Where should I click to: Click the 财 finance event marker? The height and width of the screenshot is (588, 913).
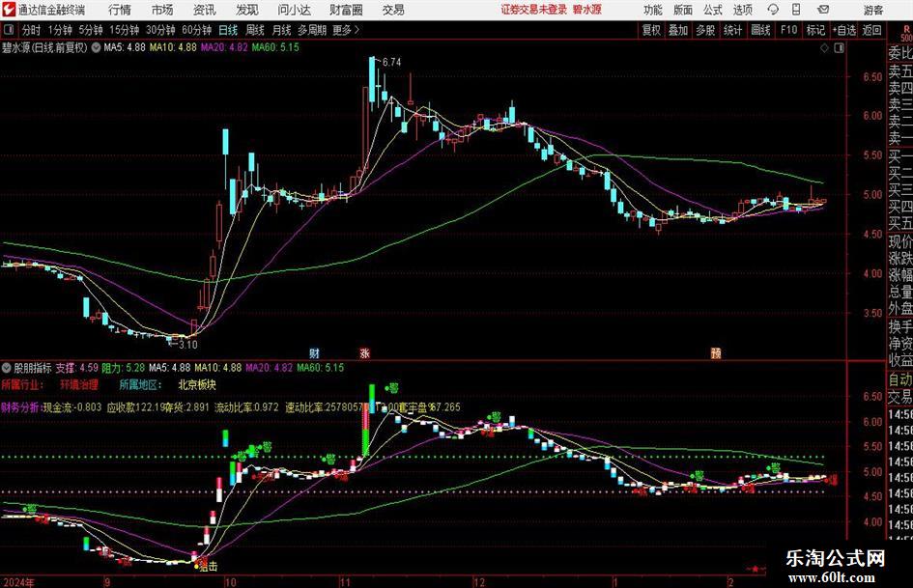[314, 353]
